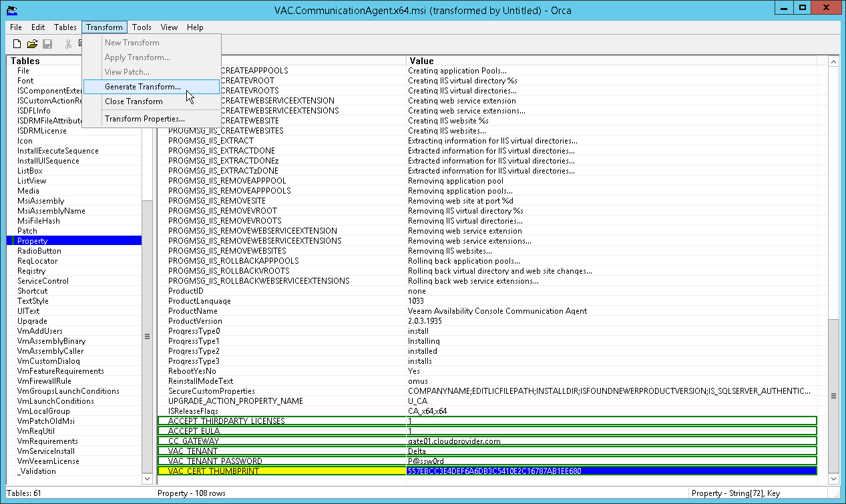
Task: Select the Registry table
Action: coord(31,271)
